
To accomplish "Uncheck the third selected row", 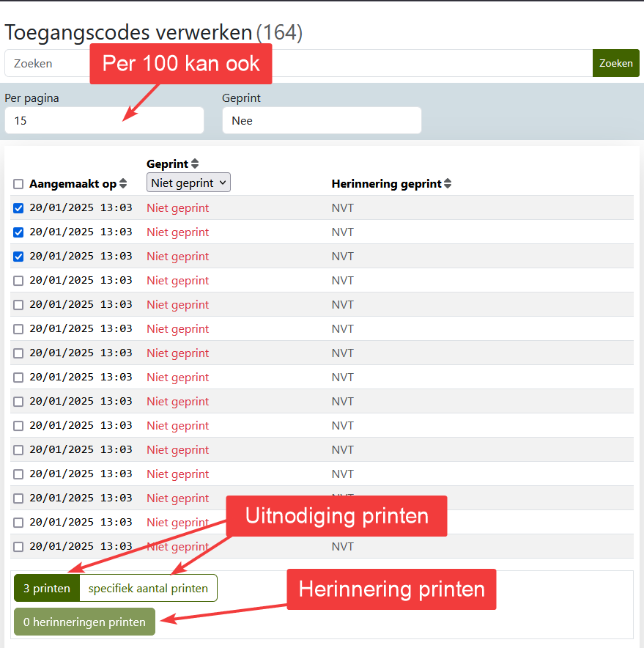I will tap(18, 256).
